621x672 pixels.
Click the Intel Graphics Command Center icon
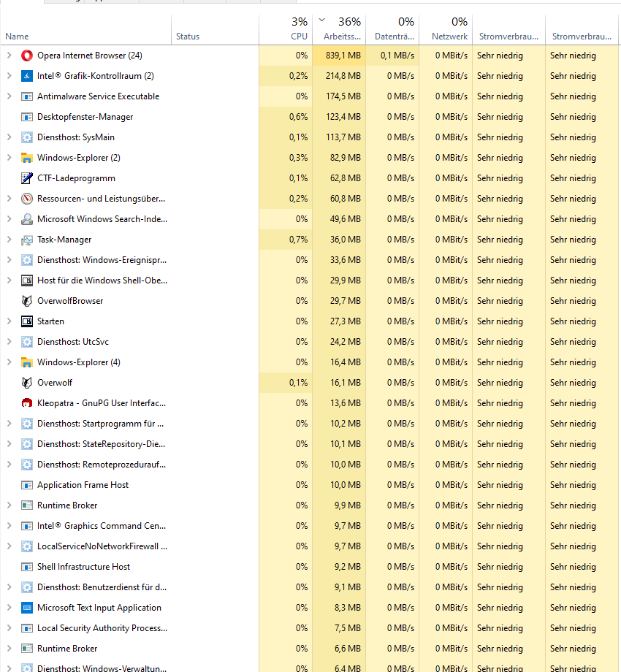click(x=27, y=526)
